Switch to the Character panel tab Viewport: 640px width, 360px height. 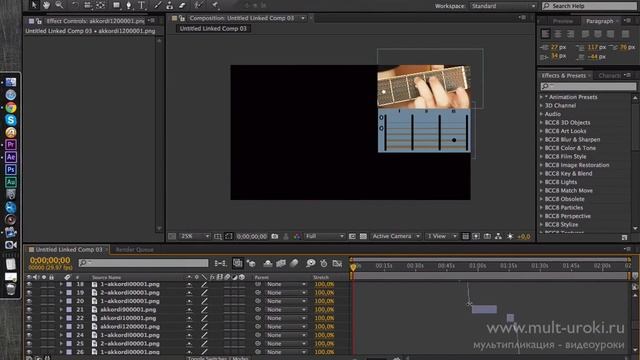click(609, 76)
